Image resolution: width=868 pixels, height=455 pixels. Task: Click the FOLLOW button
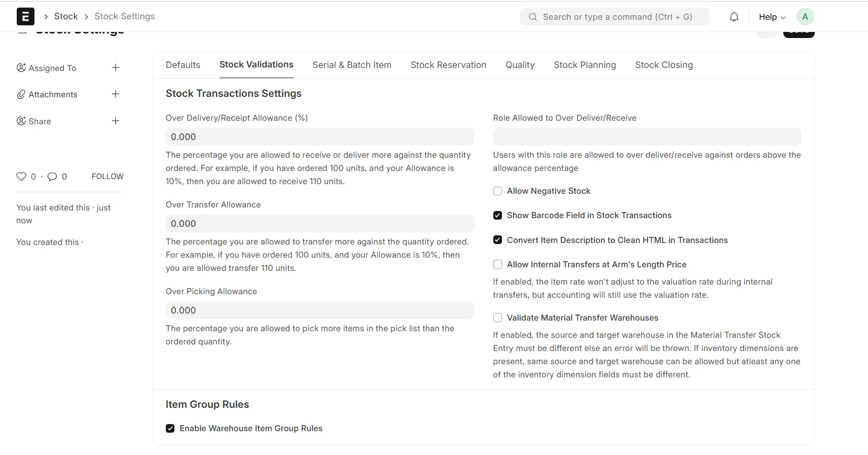107,177
